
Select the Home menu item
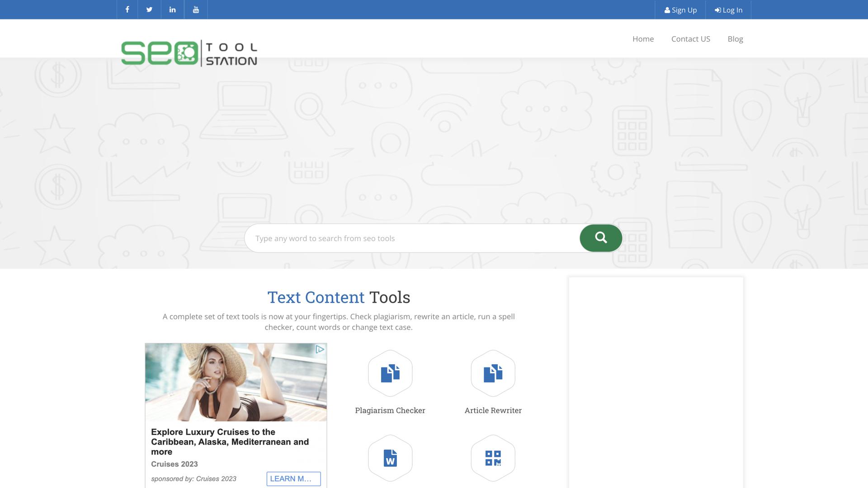(x=643, y=39)
